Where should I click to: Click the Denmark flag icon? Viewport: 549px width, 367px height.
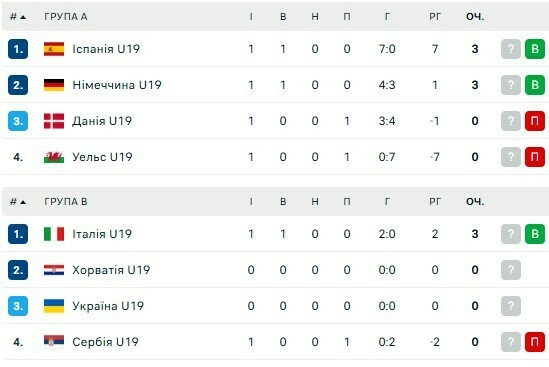click(54, 121)
